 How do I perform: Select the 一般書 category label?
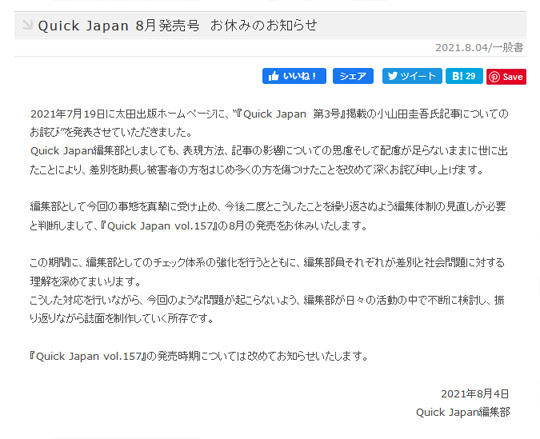coord(508,47)
